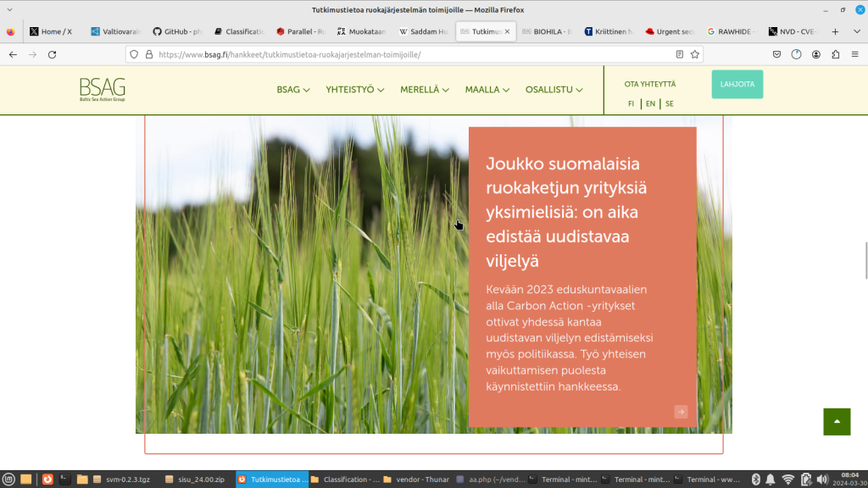
Task: Open the Save to Pocket icon
Action: [776, 54]
